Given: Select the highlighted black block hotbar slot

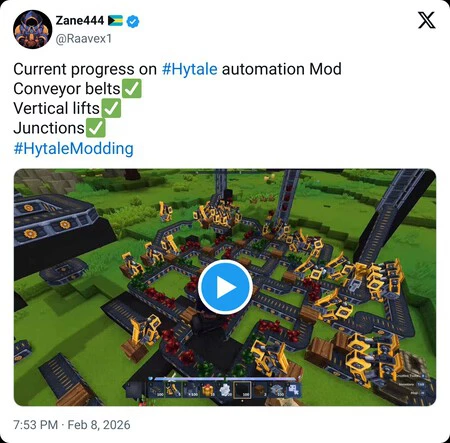Looking at the screenshot, I should tap(242, 390).
